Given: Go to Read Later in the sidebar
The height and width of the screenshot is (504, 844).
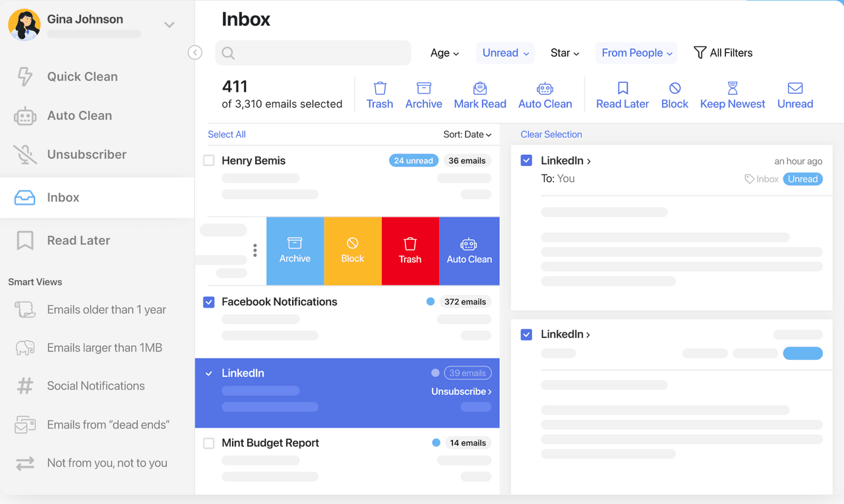Looking at the screenshot, I should click(x=78, y=240).
